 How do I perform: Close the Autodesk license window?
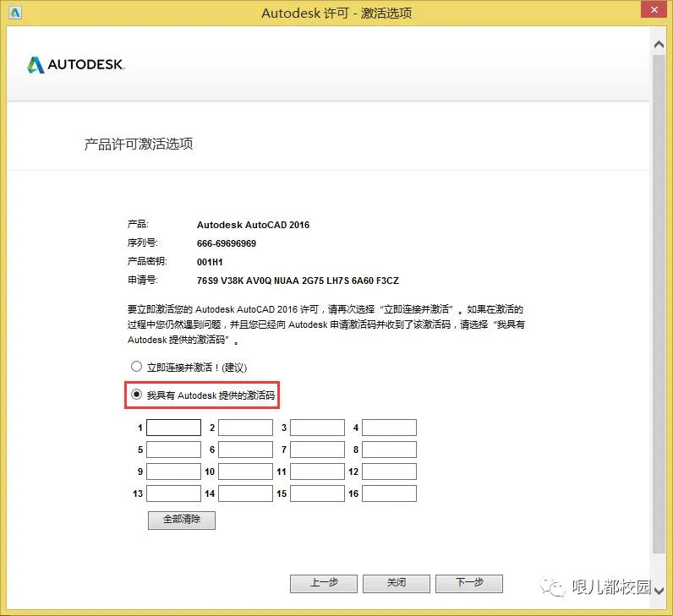(x=654, y=9)
